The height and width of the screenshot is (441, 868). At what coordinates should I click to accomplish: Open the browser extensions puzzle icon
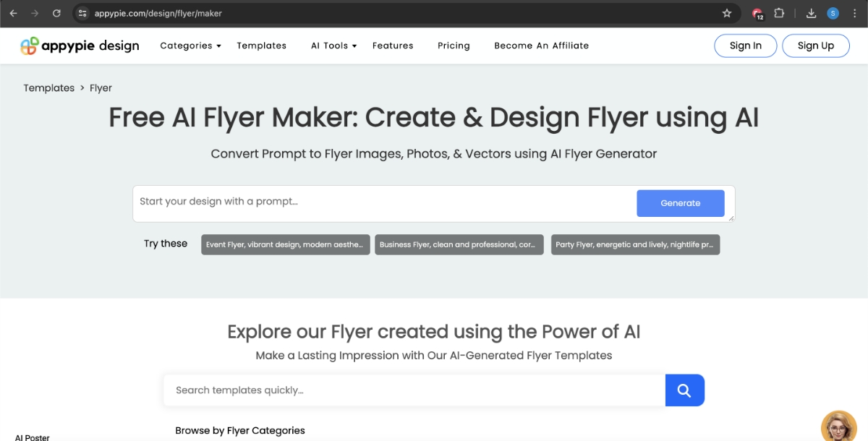[x=779, y=13]
